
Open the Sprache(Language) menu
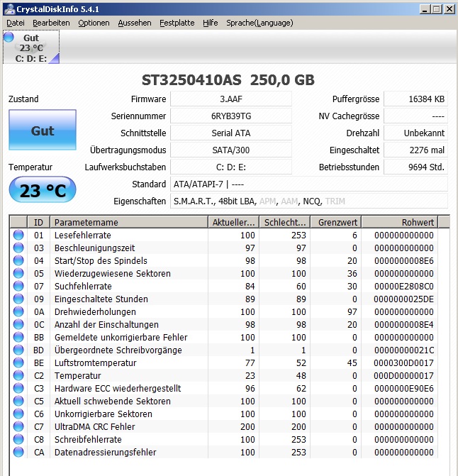click(259, 23)
